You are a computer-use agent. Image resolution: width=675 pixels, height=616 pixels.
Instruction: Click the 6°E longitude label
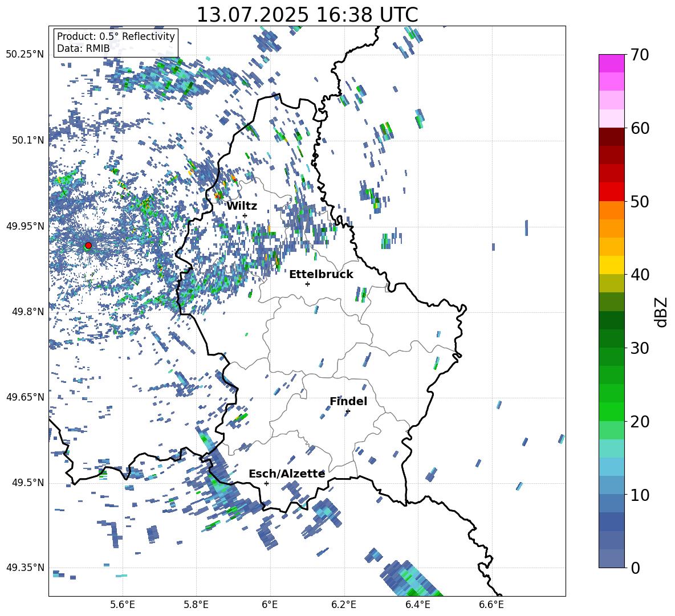click(270, 605)
